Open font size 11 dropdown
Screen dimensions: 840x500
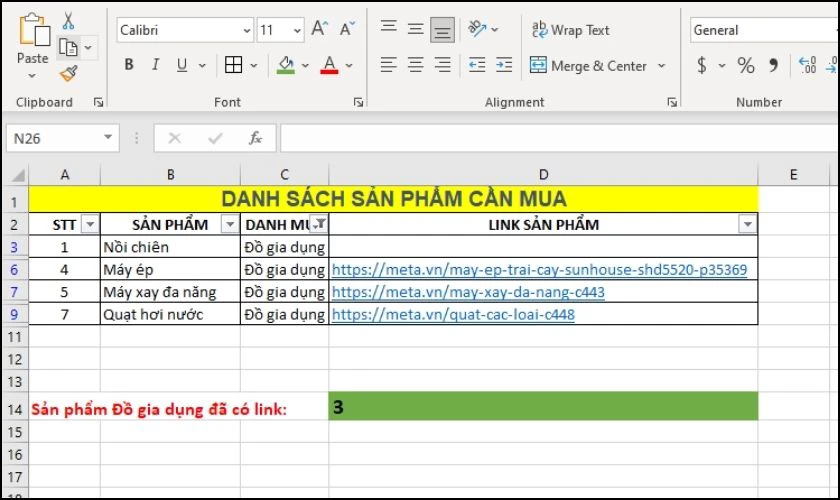point(297,31)
